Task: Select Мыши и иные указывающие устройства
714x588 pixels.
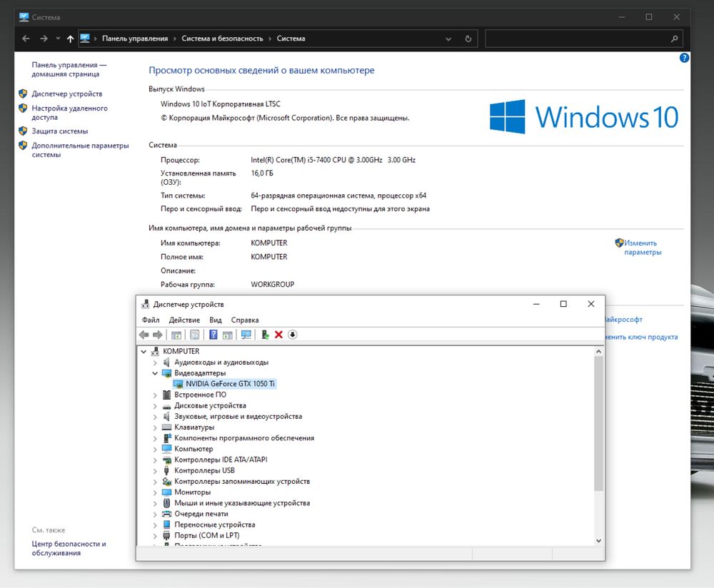Action: tap(242, 503)
